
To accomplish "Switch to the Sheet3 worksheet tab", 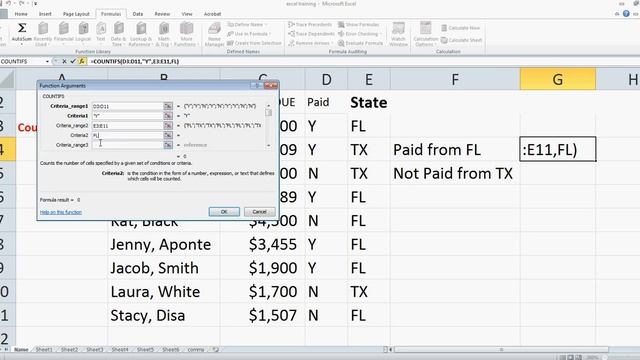I will [x=95, y=350].
